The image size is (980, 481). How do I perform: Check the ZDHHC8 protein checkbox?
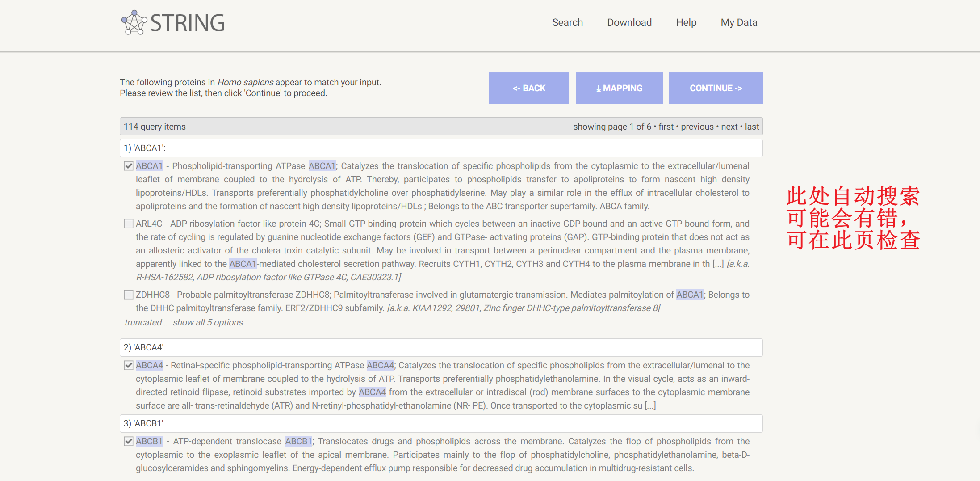(129, 295)
